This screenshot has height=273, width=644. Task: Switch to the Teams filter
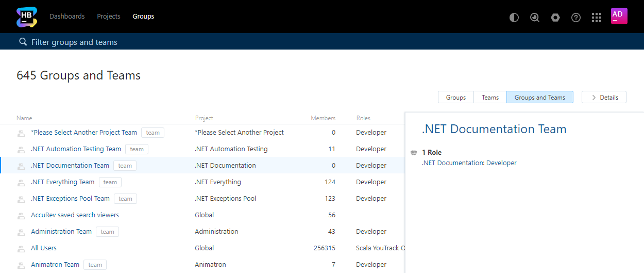pyautogui.click(x=490, y=97)
